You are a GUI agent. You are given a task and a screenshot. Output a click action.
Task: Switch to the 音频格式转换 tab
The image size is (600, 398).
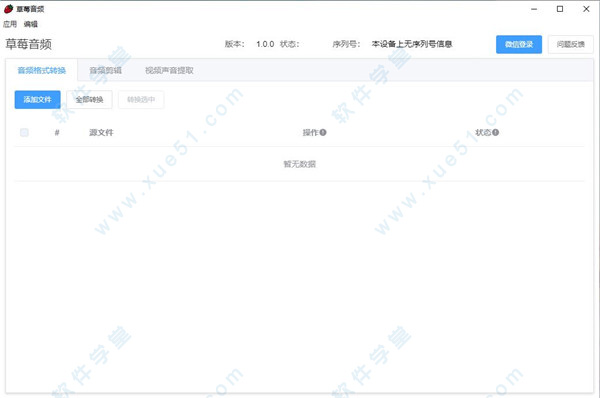[x=42, y=70]
